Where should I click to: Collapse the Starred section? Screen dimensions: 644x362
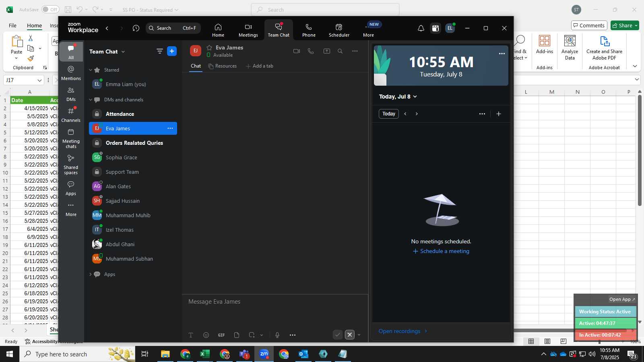coord(91,70)
